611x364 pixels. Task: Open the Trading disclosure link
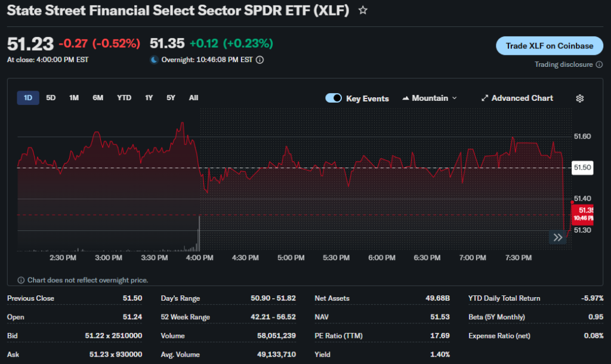[563, 64]
